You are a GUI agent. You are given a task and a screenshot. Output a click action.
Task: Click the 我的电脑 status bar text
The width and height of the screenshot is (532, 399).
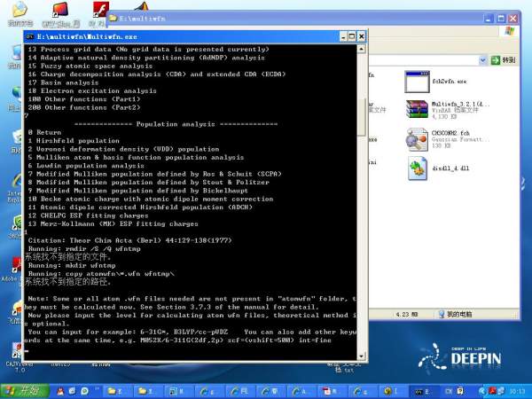(459, 315)
